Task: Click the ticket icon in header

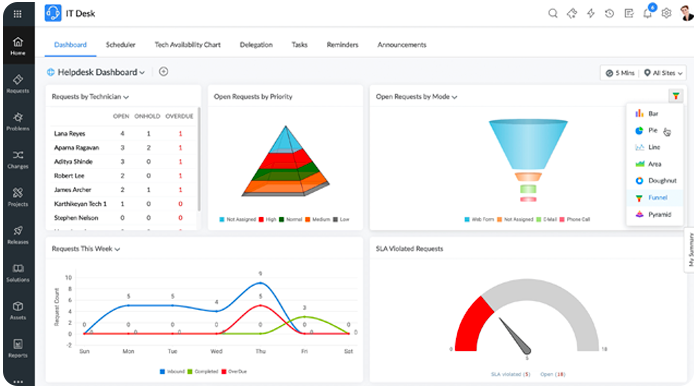Action: 572,13
